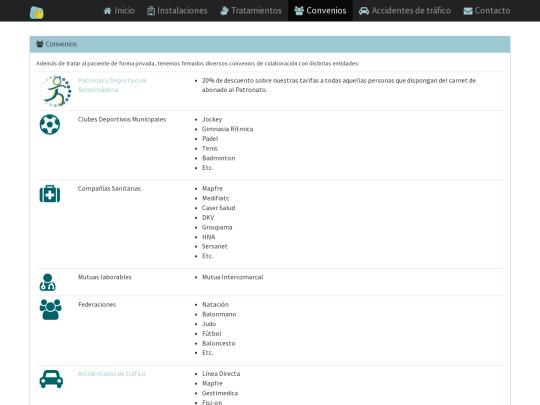The height and width of the screenshot is (405, 540).
Task: Click the clipboard icon beside Instalaciones
Action: tap(151, 11)
